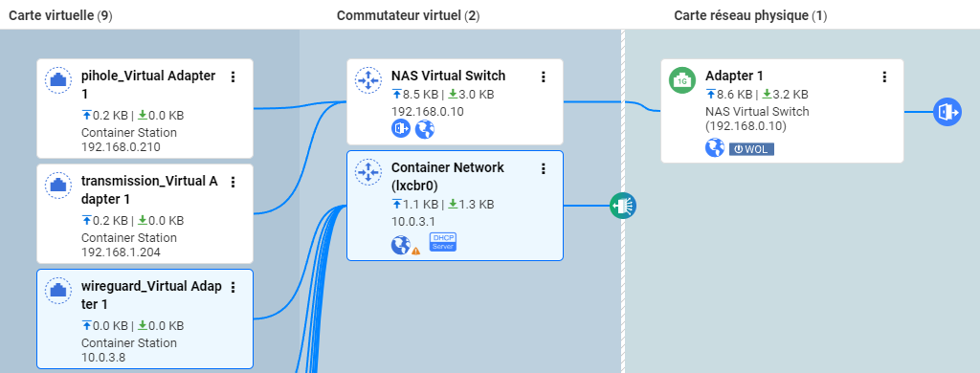Viewport: 980px width, 373px height.
Task: Select the pihole_Virtual Adapter 1 title
Action: click(x=148, y=84)
